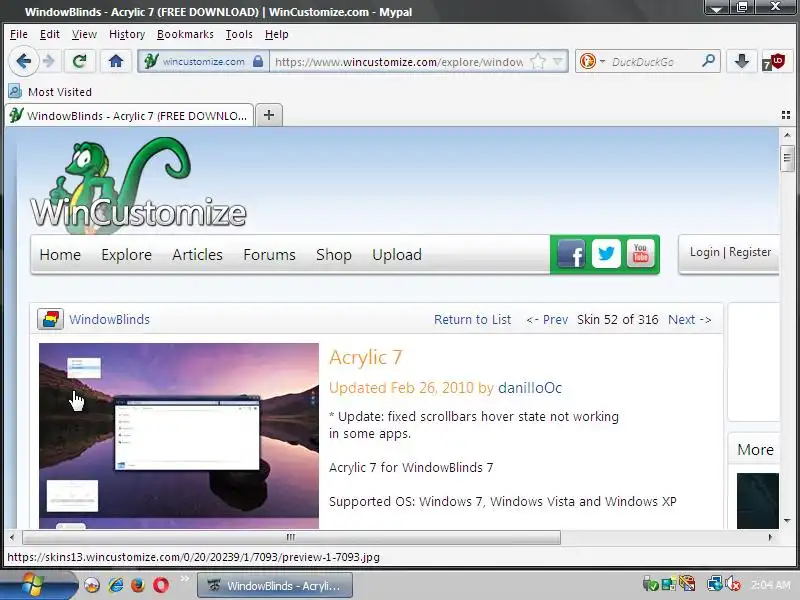
Task: Open the Most Visited bookmarks folder
Action: pyautogui.click(x=50, y=92)
